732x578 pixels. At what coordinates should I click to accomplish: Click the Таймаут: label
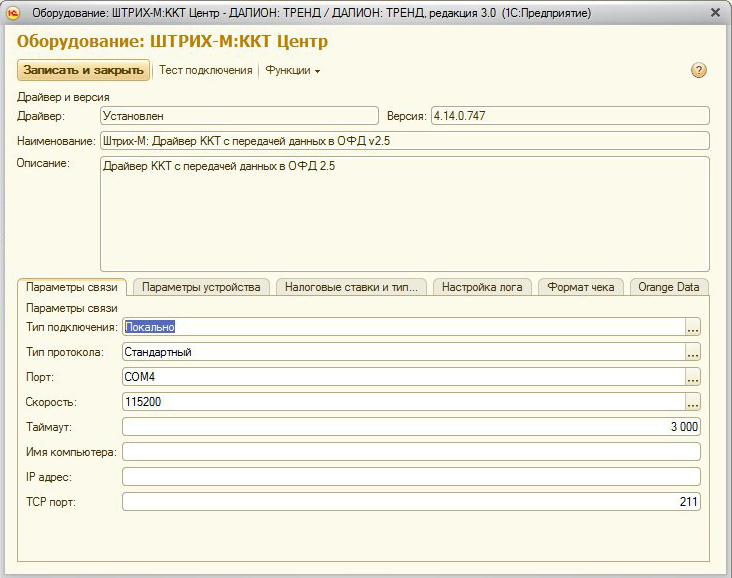[x=49, y=427]
